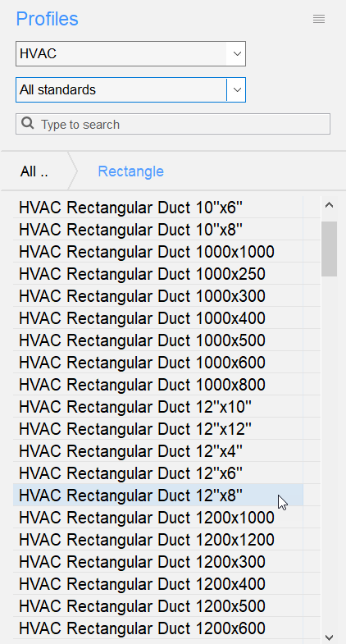Go to the All .. breadcrumb
Viewport: 346px width, 644px height.
point(34,171)
